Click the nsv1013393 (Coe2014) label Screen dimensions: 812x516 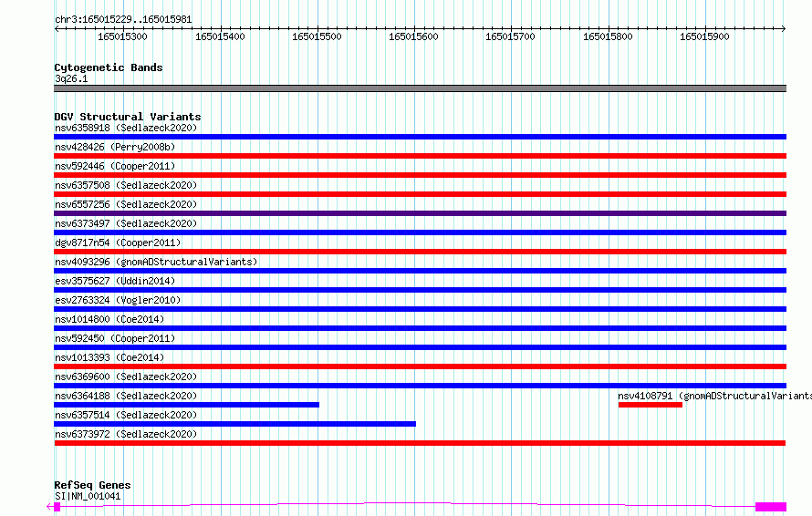(x=109, y=357)
